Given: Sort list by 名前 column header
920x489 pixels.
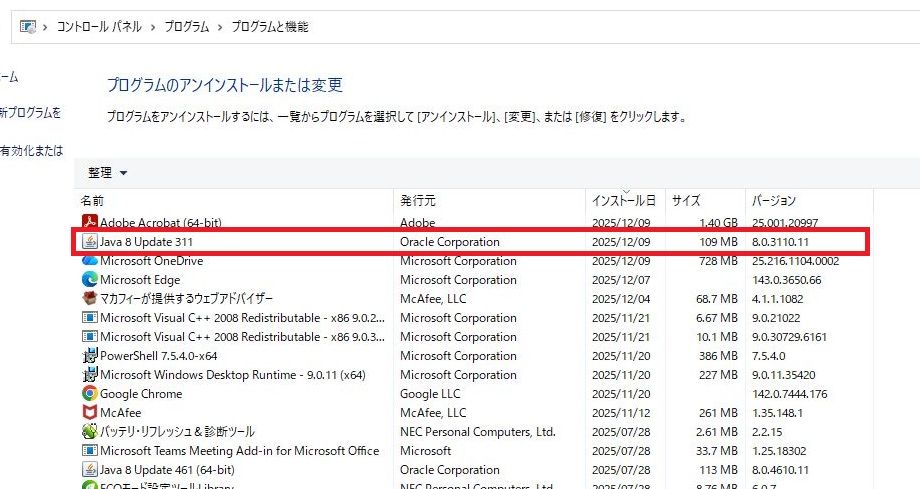Looking at the screenshot, I should tap(93, 201).
